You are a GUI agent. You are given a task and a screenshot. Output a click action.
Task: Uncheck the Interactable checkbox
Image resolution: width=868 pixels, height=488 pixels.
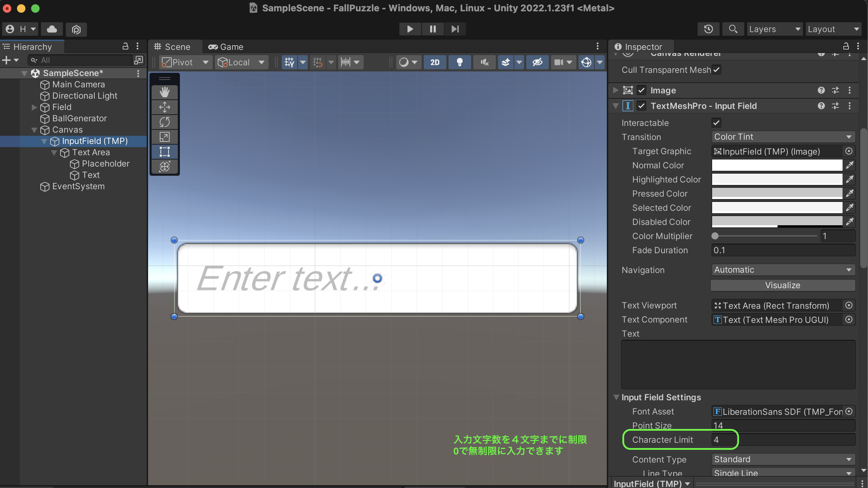716,123
